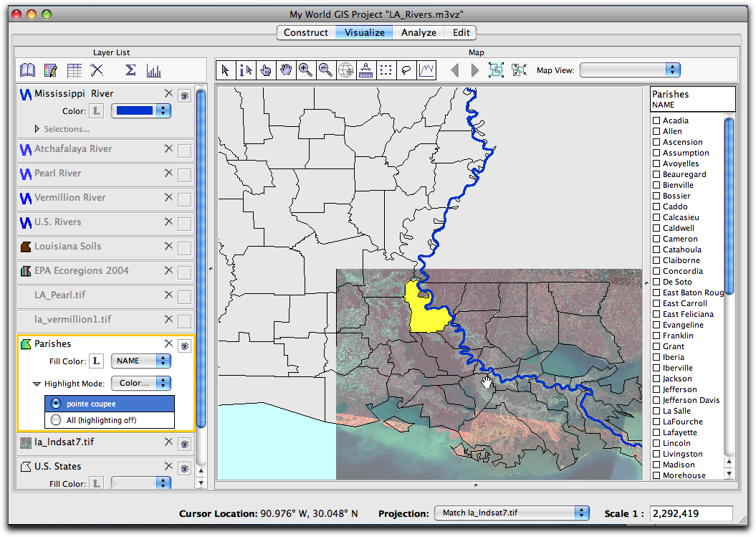Select the Zoom In tool
The height and width of the screenshot is (537, 756).
305,70
